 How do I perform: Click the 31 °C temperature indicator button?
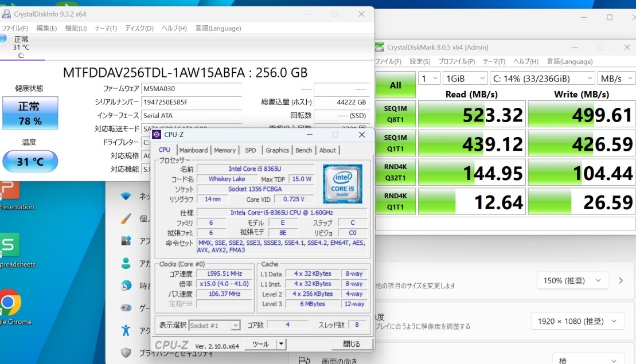pos(30,161)
